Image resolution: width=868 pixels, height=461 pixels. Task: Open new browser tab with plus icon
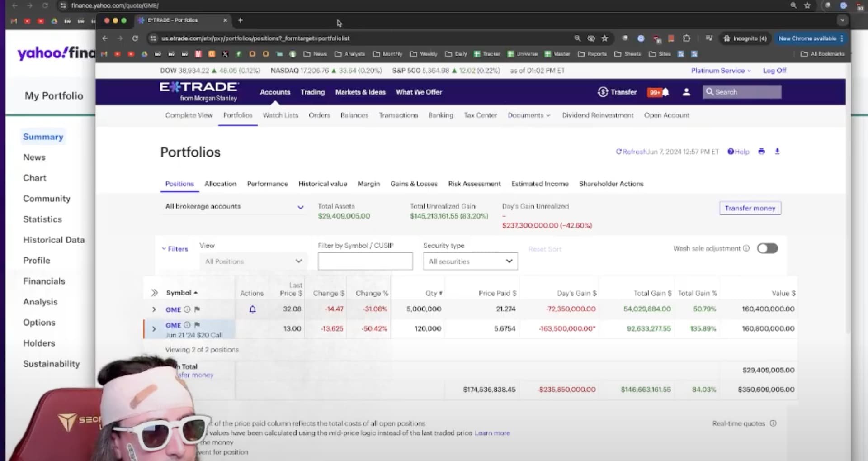click(x=241, y=20)
